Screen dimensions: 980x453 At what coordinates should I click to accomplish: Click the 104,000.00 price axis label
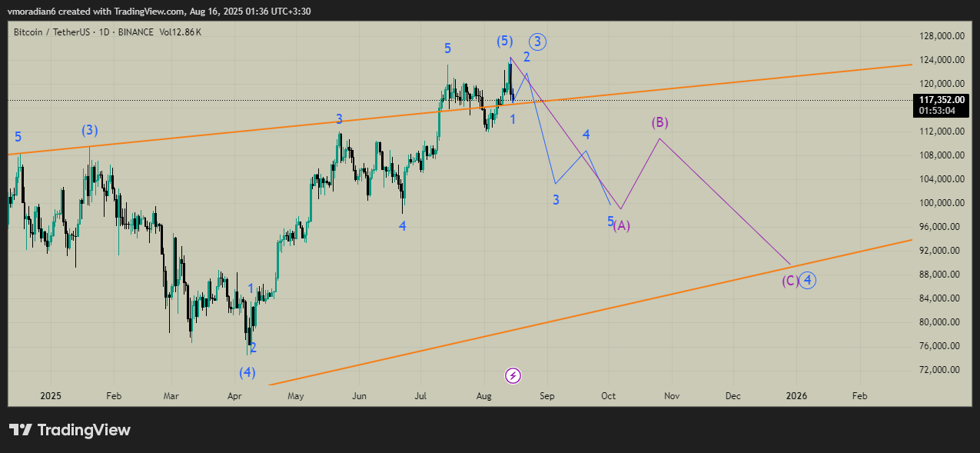click(x=942, y=179)
